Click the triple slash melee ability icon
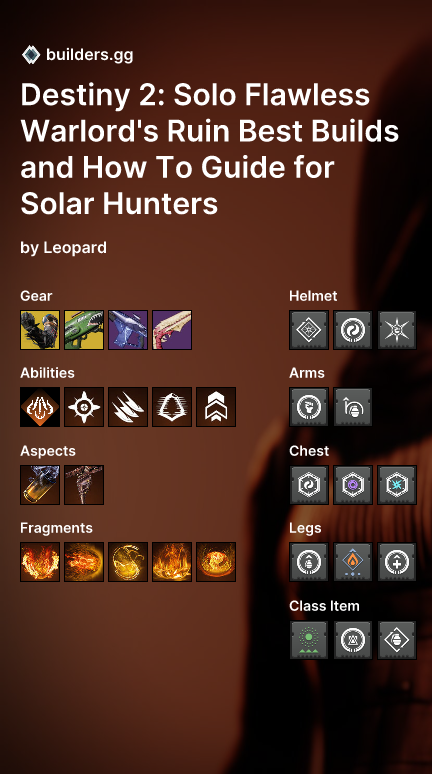432x774 pixels. pos(128,407)
